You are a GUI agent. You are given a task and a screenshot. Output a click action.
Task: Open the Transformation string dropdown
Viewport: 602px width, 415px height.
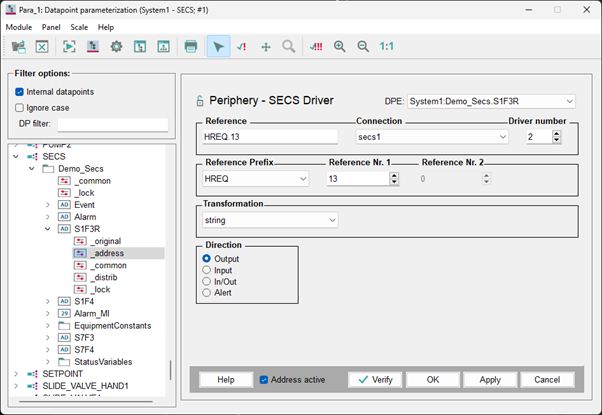(331, 219)
